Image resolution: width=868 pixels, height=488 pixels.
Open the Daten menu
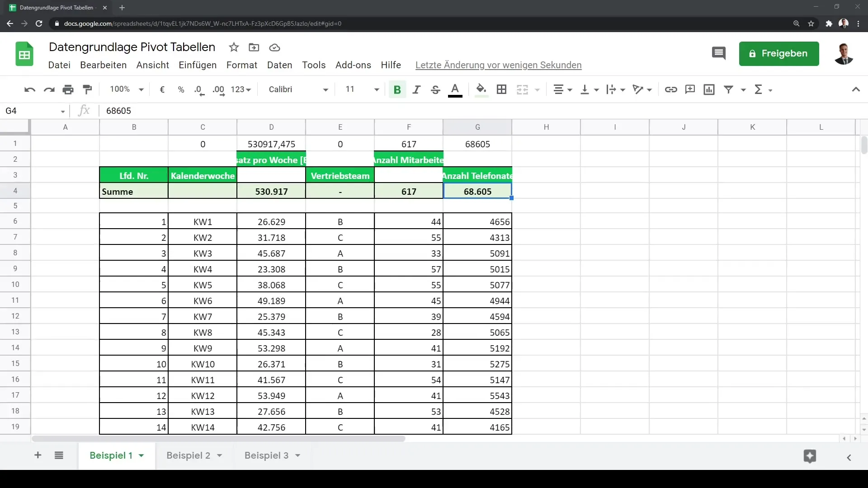pyautogui.click(x=279, y=65)
